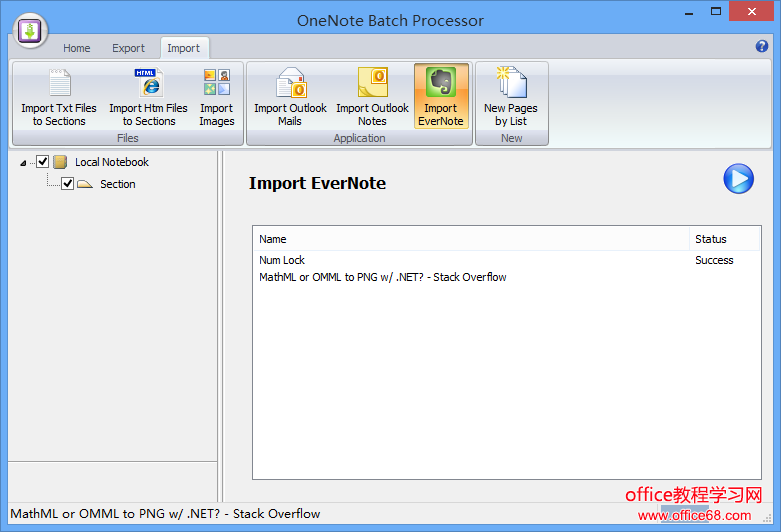The height and width of the screenshot is (532, 781).
Task: Open the application menu orb button
Action: [30, 31]
